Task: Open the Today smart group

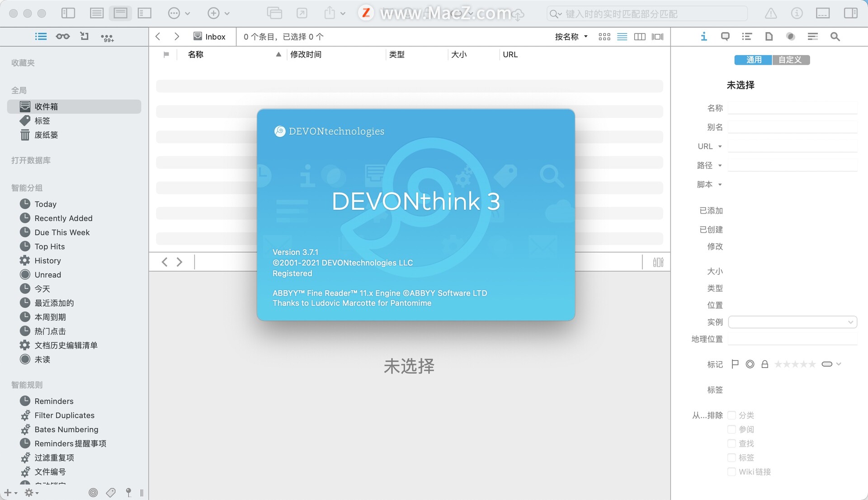Action: point(74,204)
